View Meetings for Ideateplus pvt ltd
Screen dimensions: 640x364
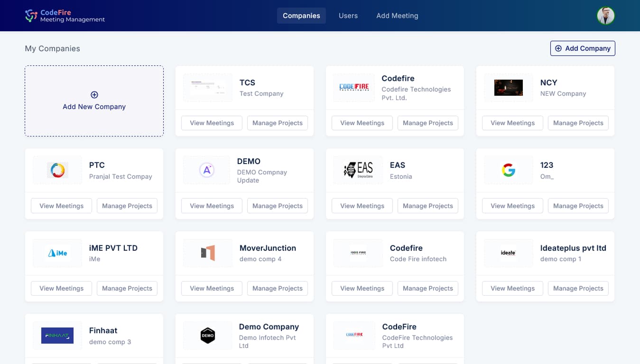pyautogui.click(x=512, y=288)
